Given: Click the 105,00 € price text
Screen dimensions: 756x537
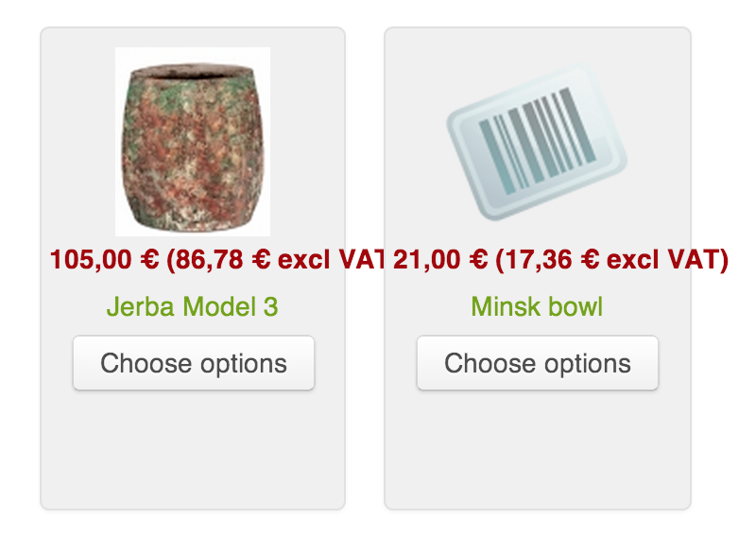Looking at the screenshot, I should coord(104,260).
